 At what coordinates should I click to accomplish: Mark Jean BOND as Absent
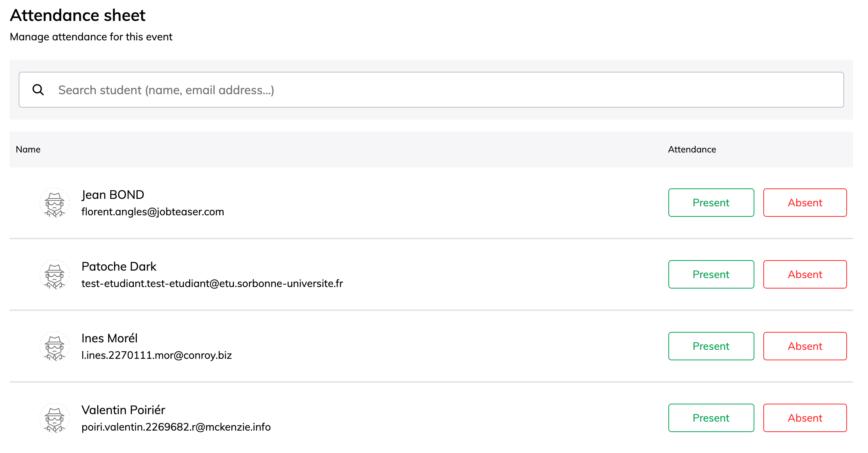pos(804,203)
